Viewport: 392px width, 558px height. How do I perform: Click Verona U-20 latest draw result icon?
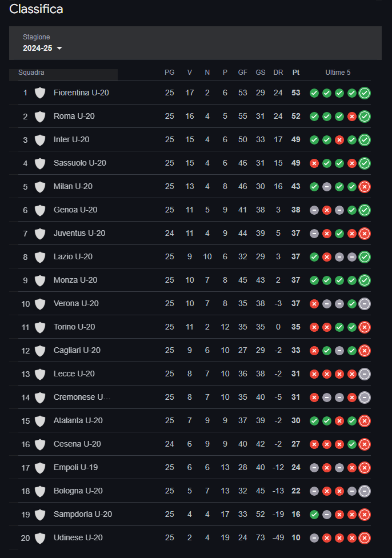[x=365, y=304]
